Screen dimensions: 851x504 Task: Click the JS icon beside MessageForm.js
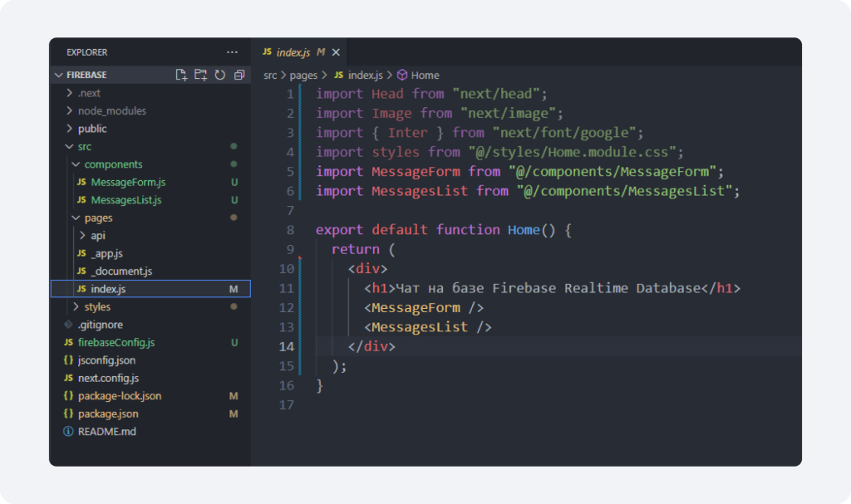[81, 183]
